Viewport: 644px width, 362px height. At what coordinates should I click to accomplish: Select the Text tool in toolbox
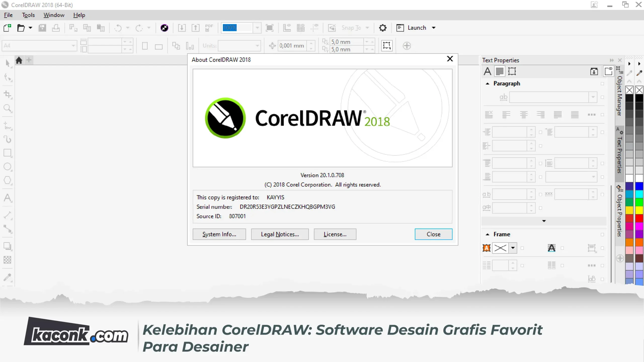tap(8, 198)
